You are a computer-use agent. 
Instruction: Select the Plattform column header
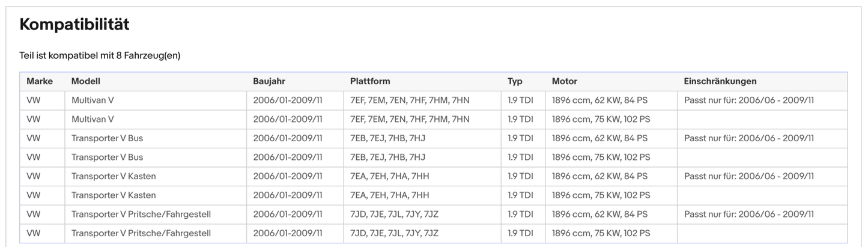coord(370,81)
